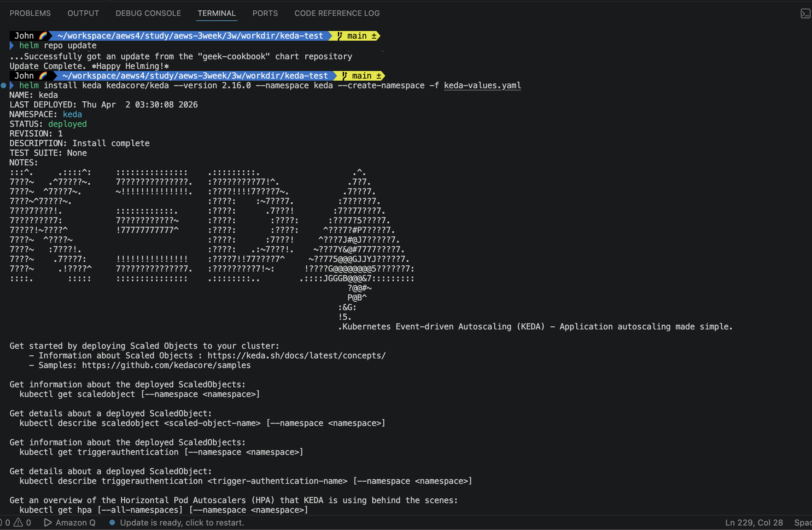Click the 'DESCRIPTION: Install complete' line
The width and height of the screenshot is (812, 530).
pos(80,143)
